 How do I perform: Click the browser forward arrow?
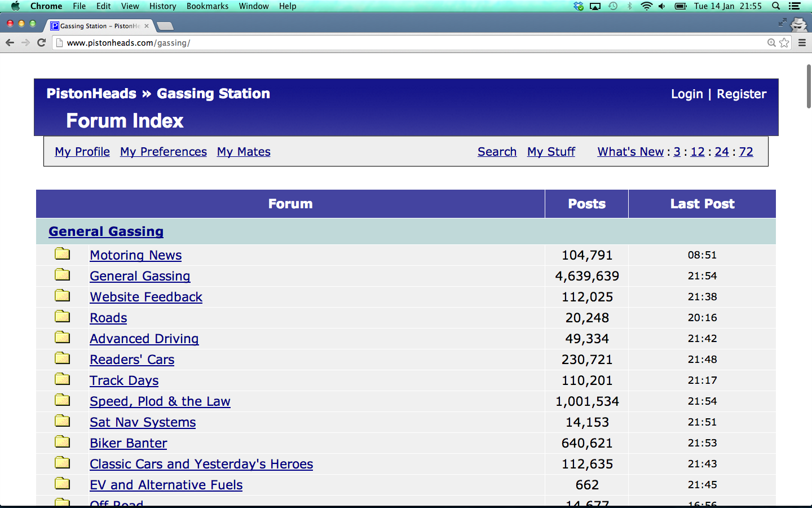pyautogui.click(x=25, y=42)
